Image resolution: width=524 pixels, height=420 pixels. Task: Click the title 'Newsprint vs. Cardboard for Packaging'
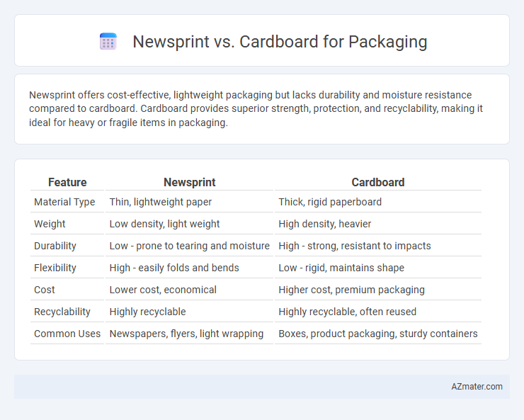point(280,42)
